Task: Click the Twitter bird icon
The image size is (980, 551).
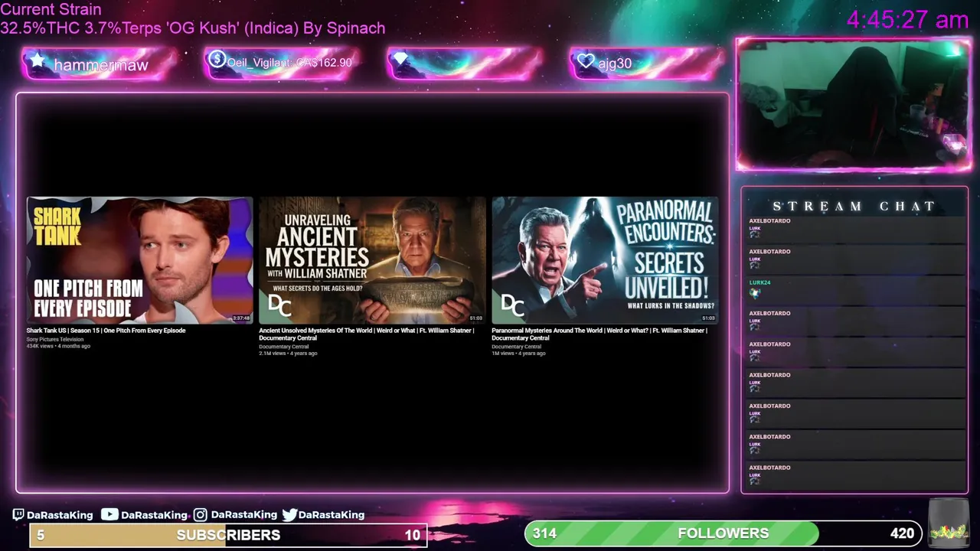Action: [289, 515]
